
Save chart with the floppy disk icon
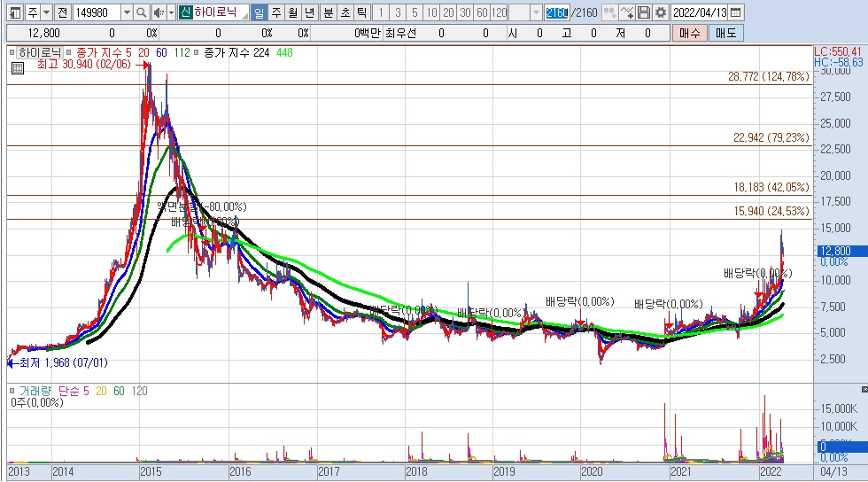(644, 12)
